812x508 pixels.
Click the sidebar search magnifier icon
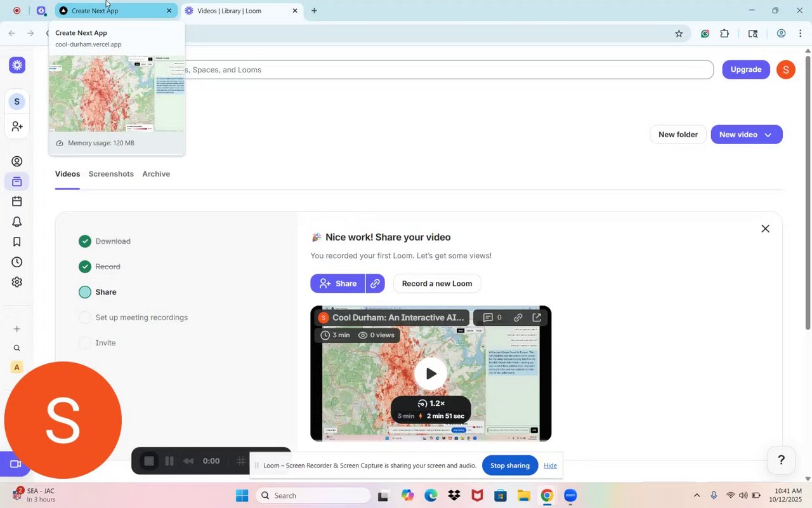(17, 348)
